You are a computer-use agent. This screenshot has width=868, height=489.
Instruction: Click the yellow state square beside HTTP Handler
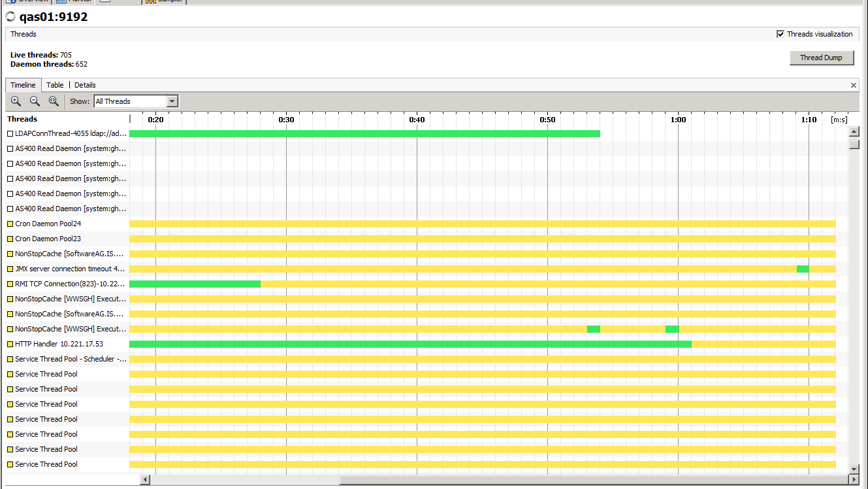[x=10, y=344]
